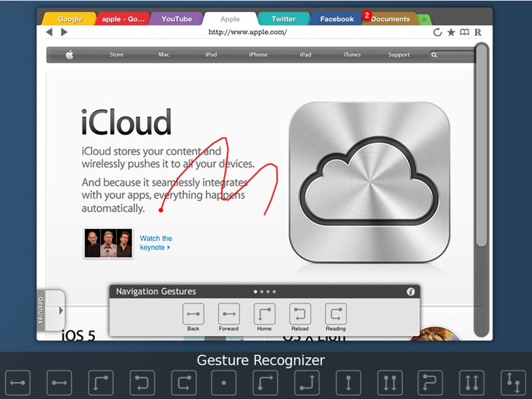This screenshot has height=399, width=532.
Task: Click the R reader icon in toolbar
Action: tap(478, 33)
